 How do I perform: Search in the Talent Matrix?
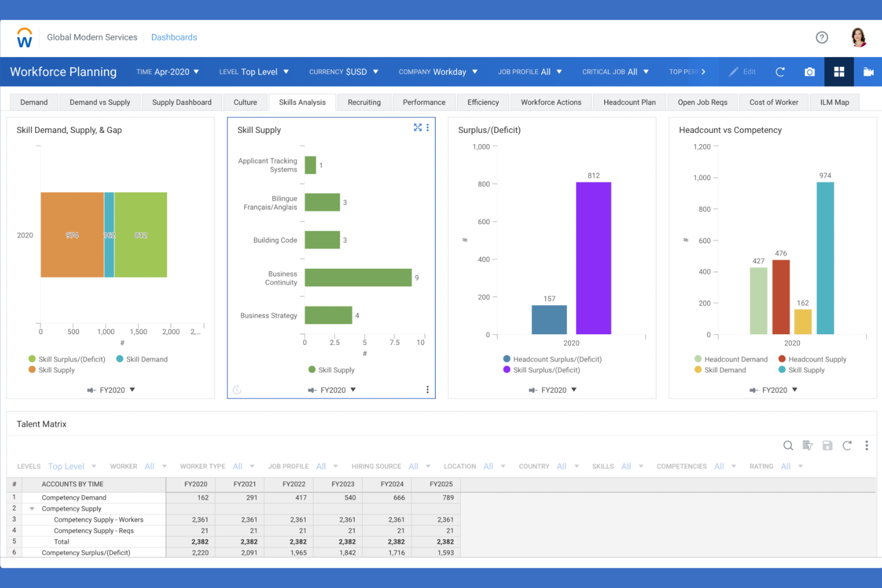(788, 446)
